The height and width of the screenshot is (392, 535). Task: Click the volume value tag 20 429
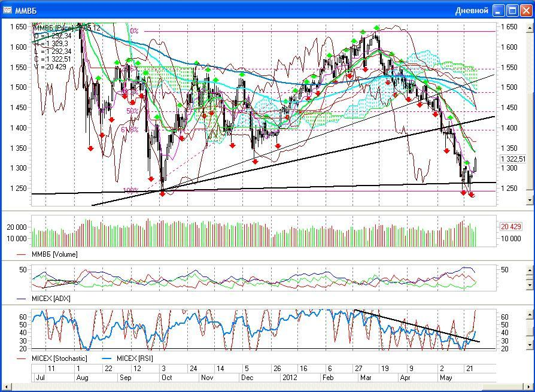512,227
